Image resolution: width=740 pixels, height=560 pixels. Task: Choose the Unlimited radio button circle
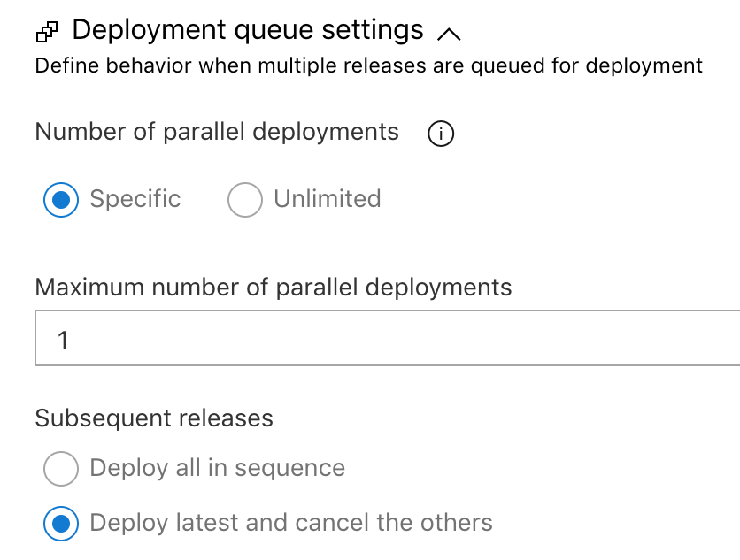[245, 200]
